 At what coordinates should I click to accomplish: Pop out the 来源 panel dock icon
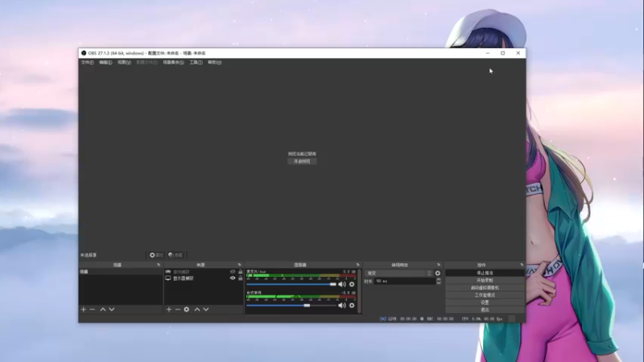239,265
